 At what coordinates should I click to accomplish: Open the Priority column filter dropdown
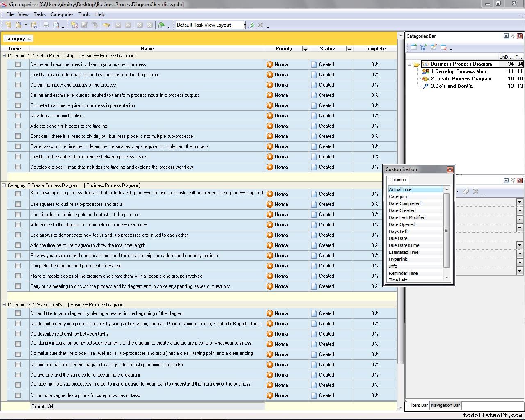[x=305, y=49]
